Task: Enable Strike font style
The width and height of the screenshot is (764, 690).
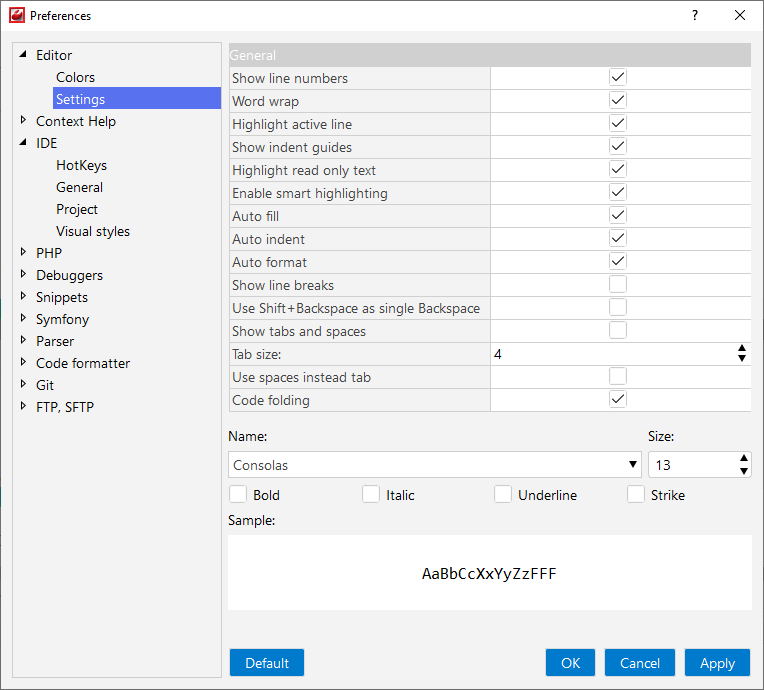Action: [x=636, y=494]
